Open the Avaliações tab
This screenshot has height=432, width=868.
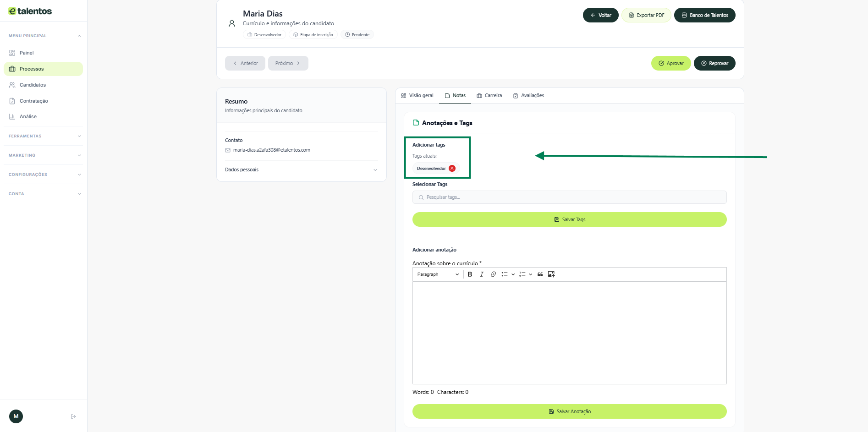click(x=528, y=96)
